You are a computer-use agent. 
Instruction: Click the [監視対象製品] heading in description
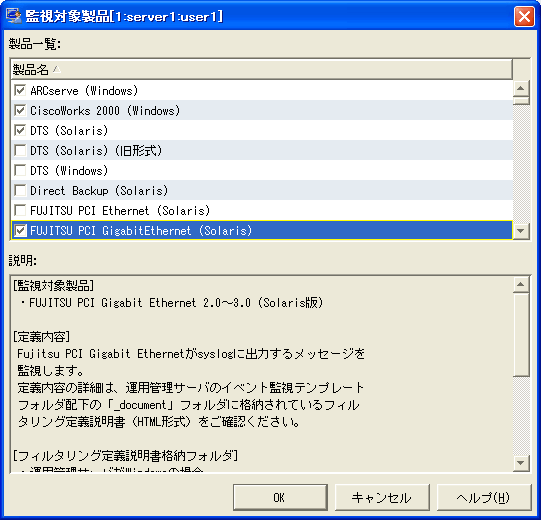click(x=53, y=286)
